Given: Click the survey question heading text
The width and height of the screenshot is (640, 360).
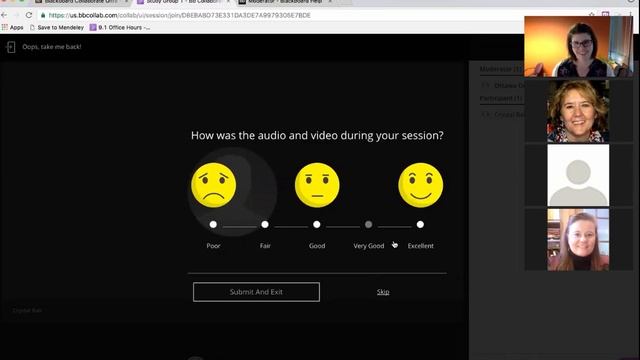Looking at the screenshot, I should pos(317,136).
